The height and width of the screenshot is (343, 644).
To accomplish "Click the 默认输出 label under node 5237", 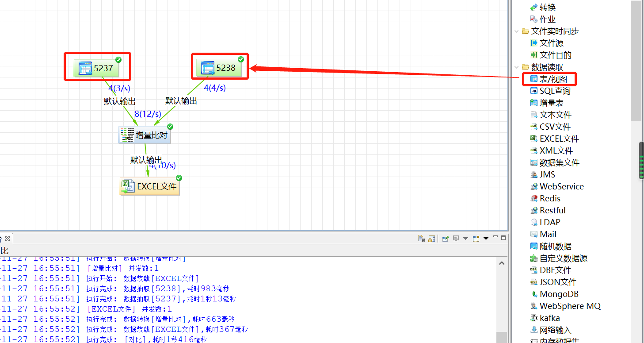I will 120,101.
